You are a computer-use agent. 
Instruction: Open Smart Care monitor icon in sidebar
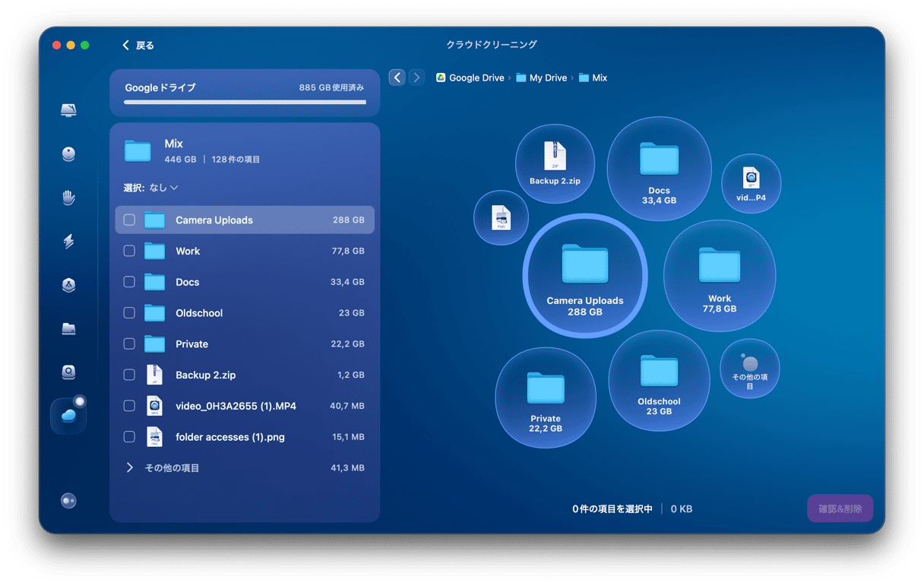coord(68,111)
